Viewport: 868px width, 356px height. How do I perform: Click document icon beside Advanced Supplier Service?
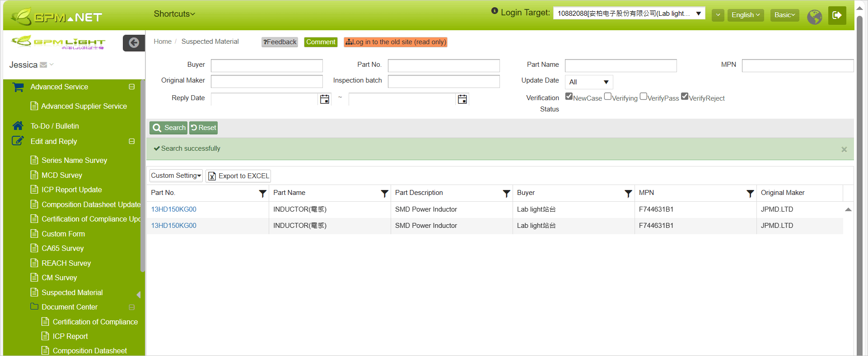(34, 106)
